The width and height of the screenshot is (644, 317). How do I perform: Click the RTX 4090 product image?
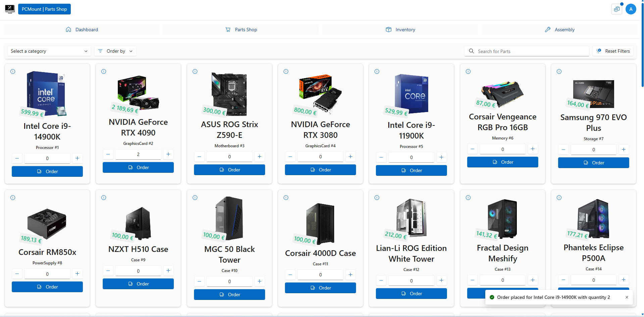138,93
